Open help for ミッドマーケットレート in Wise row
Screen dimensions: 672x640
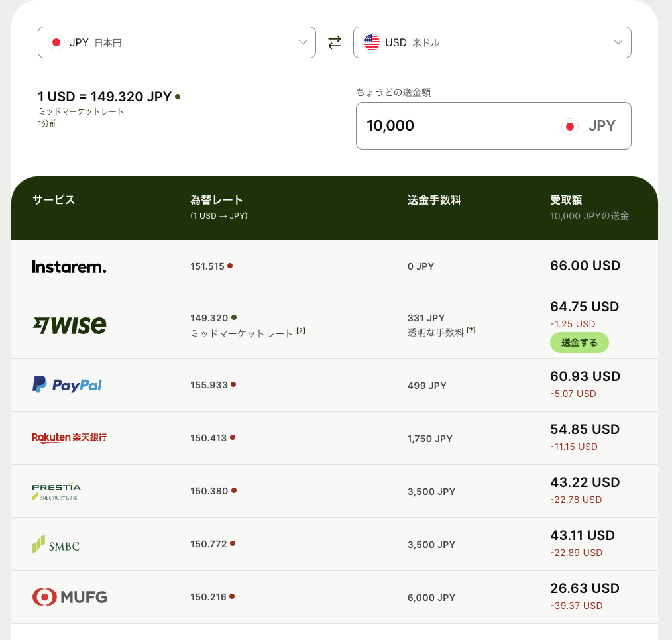(301, 331)
